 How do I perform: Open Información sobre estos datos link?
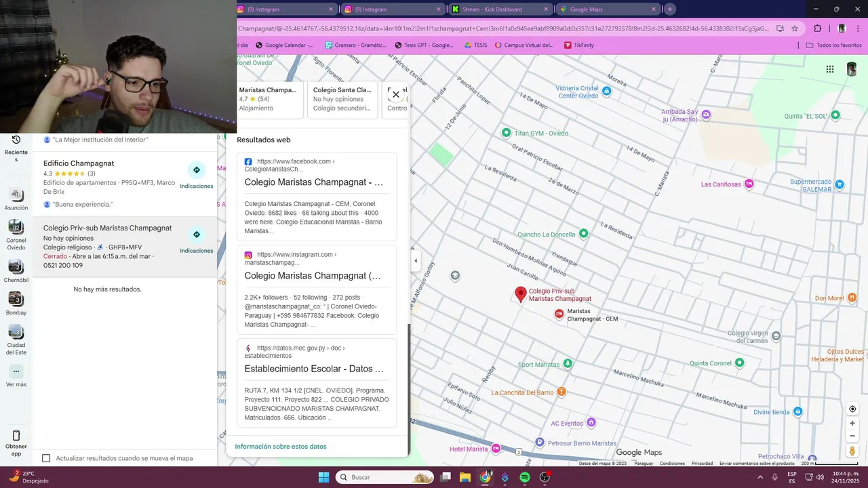coord(281,447)
